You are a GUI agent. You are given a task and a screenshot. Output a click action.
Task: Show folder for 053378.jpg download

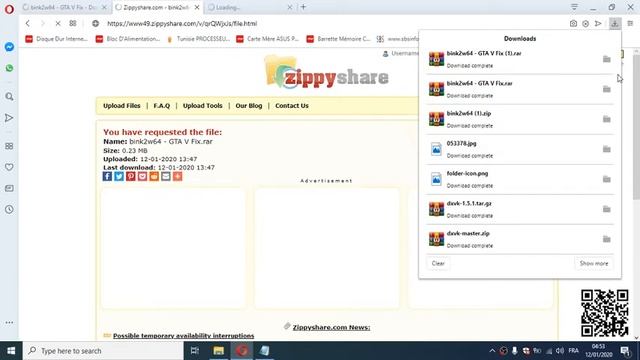click(x=607, y=149)
